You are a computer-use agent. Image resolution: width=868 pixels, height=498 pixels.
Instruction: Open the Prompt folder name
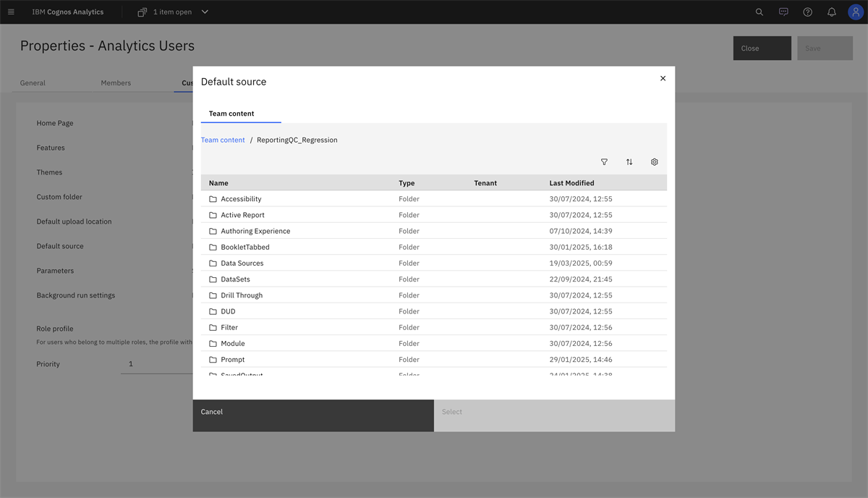[x=233, y=360]
